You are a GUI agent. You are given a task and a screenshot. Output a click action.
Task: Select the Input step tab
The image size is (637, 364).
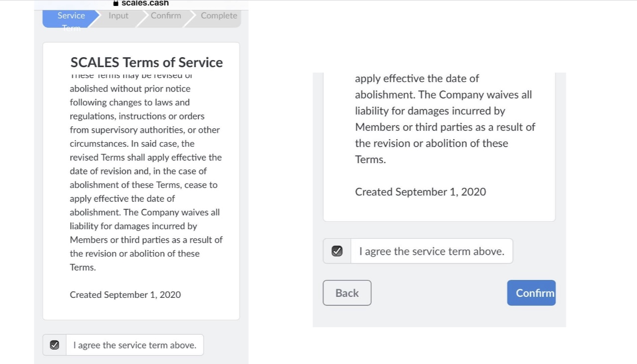click(x=118, y=16)
